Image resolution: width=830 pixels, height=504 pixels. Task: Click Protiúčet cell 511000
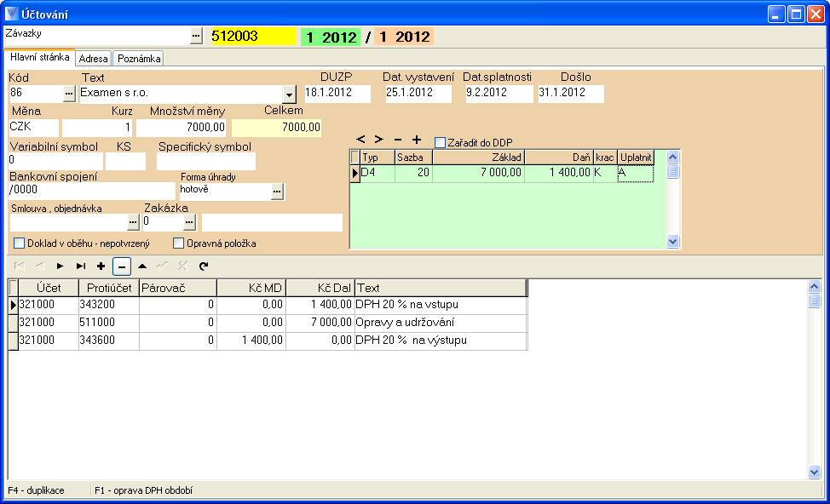pyautogui.click(x=108, y=323)
